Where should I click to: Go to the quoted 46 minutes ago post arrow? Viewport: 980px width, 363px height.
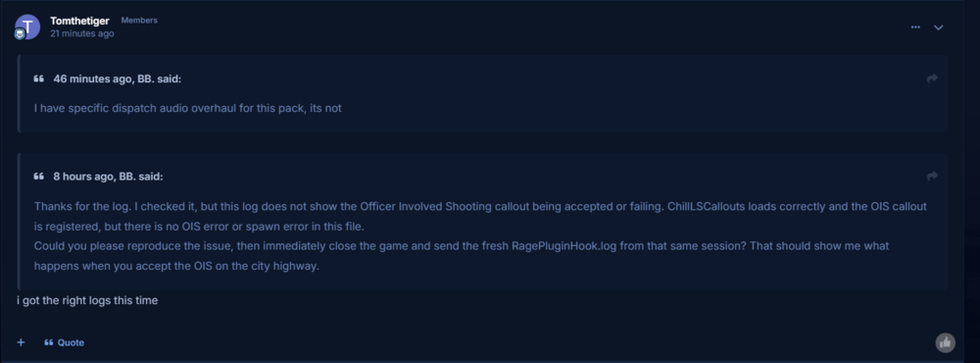(932, 78)
